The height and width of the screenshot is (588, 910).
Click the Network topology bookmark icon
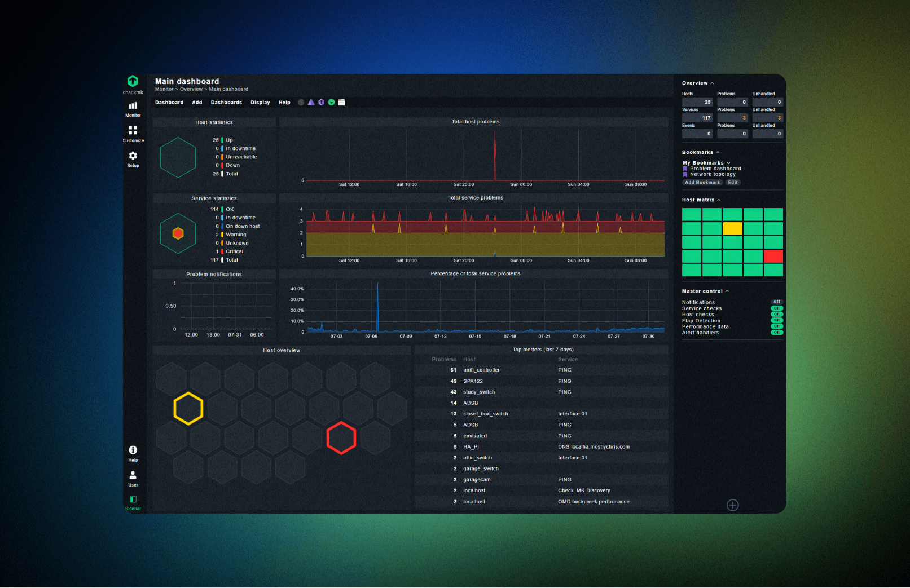685,174
